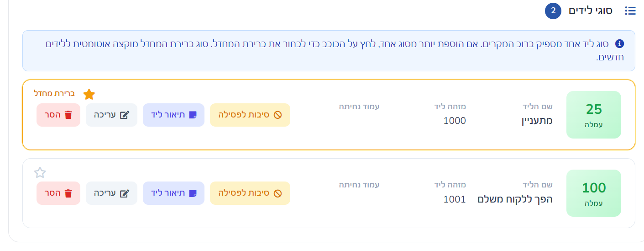644x251 pixels.
Task: Click note icon in 'מתעניין' description button
Action: pyautogui.click(x=193, y=115)
